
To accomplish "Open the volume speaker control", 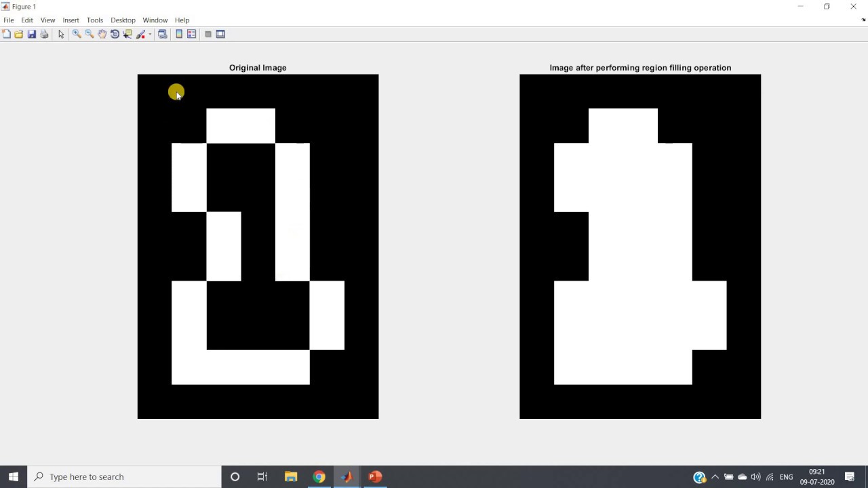I will pyautogui.click(x=755, y=477).
